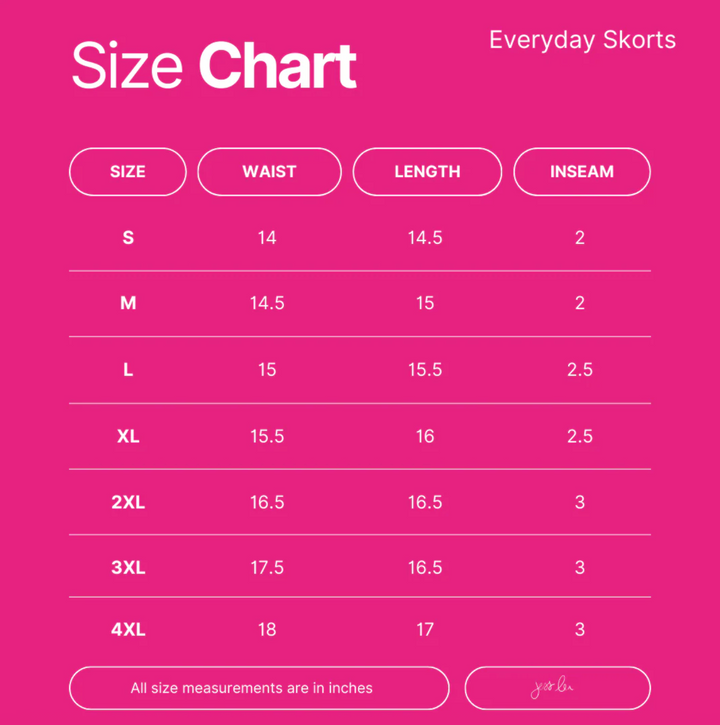Click the waist value 18 for 4XL
The width and height of the screenshot is (720, 725).
click(267, 630)
